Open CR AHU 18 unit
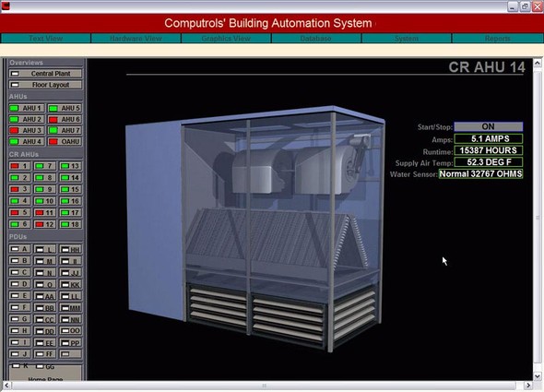This screenshot has height=392, width=544. (70, 224)
